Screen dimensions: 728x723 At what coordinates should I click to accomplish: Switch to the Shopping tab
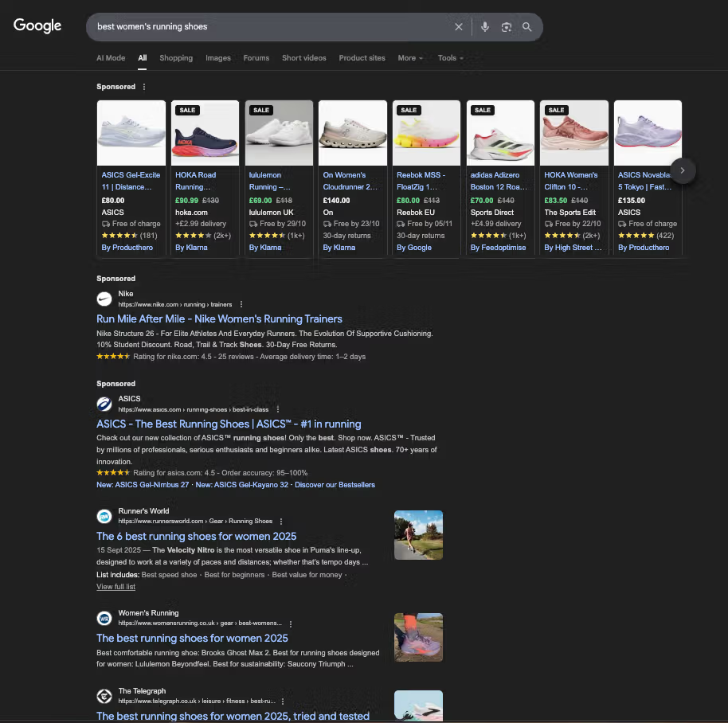(176, 58)
